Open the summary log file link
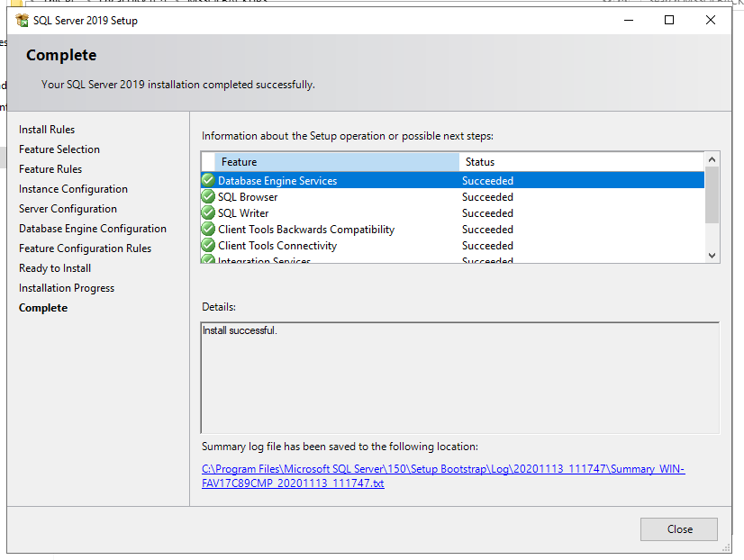The height and width of the screenshot is (560, 744). point(443,476)
